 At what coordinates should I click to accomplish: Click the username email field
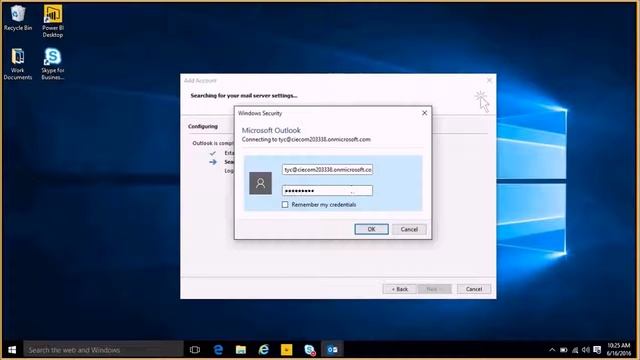[327, 169]
